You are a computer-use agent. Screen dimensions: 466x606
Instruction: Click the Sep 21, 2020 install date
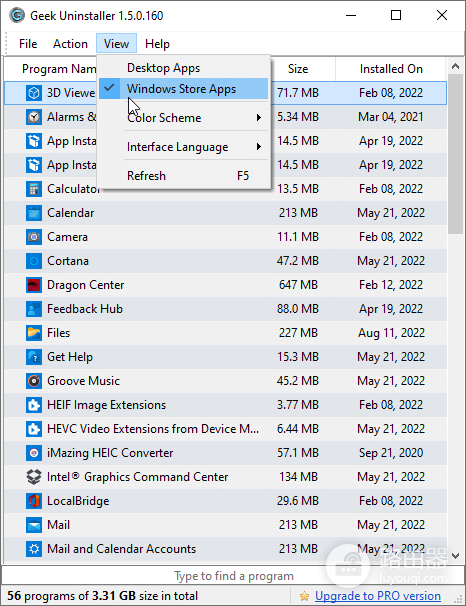[x=391, y=453]
